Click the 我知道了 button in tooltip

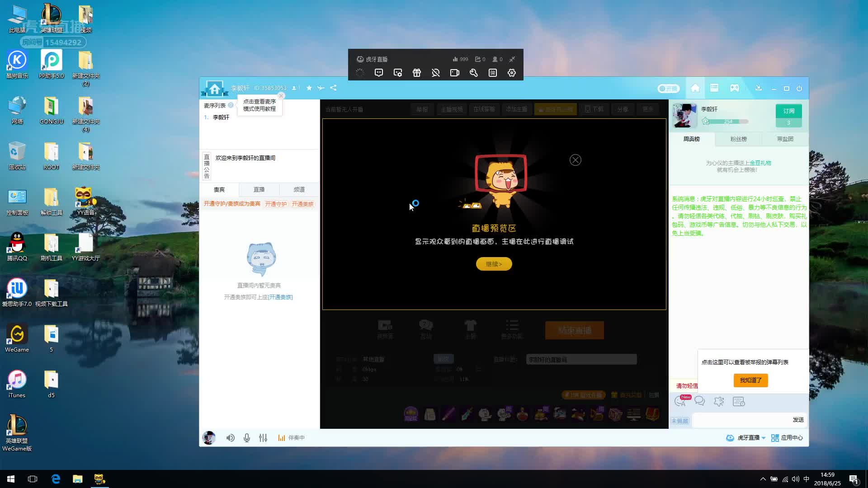750,380
